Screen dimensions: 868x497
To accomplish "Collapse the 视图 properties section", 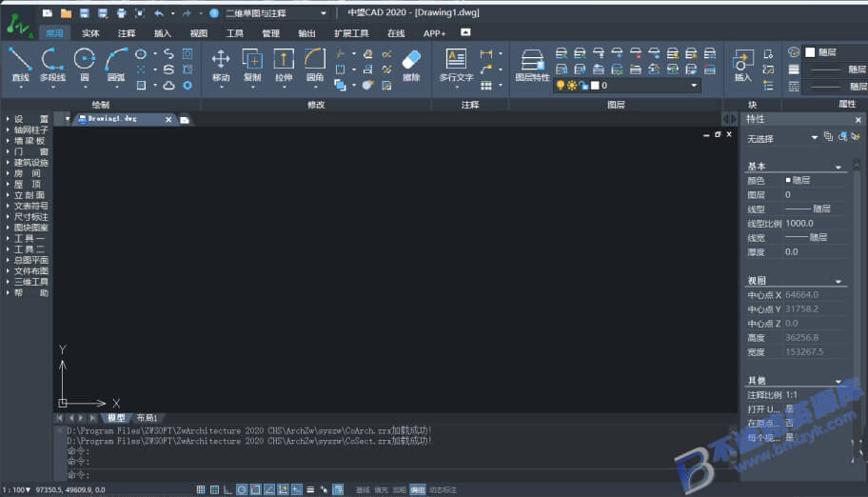I will (x=838, y=282).
